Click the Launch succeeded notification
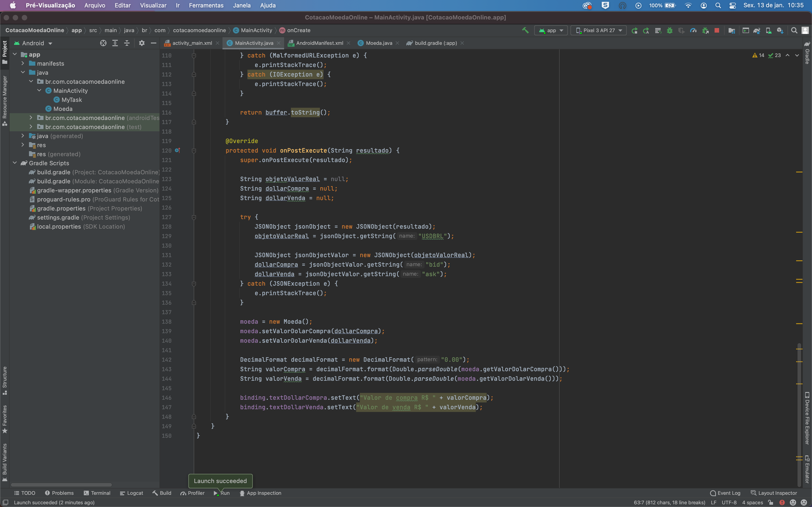Viewport: 812px width, 507px height. pyautogui.click(x=220, y=481)
